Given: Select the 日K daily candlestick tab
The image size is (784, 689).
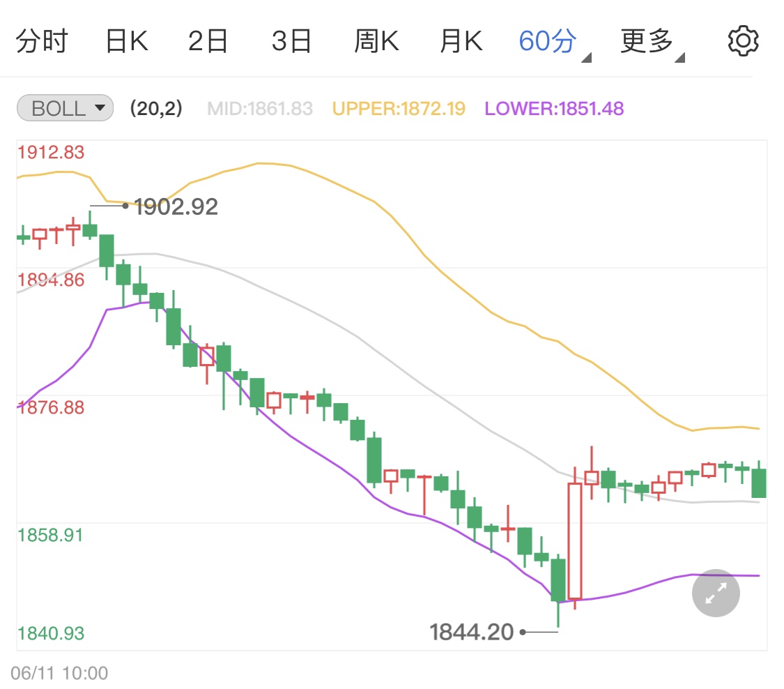Looking at the screenshot, I should (x=127, y=41).
